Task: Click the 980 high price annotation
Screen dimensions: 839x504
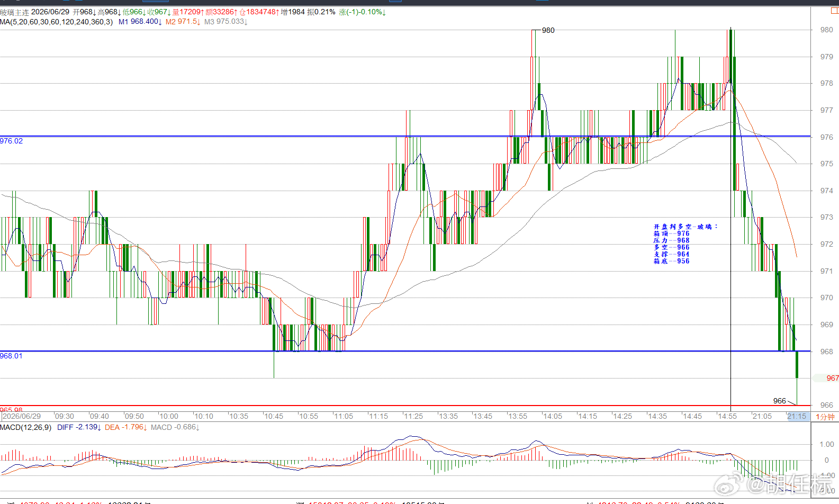Action: (x=548, y=30)
